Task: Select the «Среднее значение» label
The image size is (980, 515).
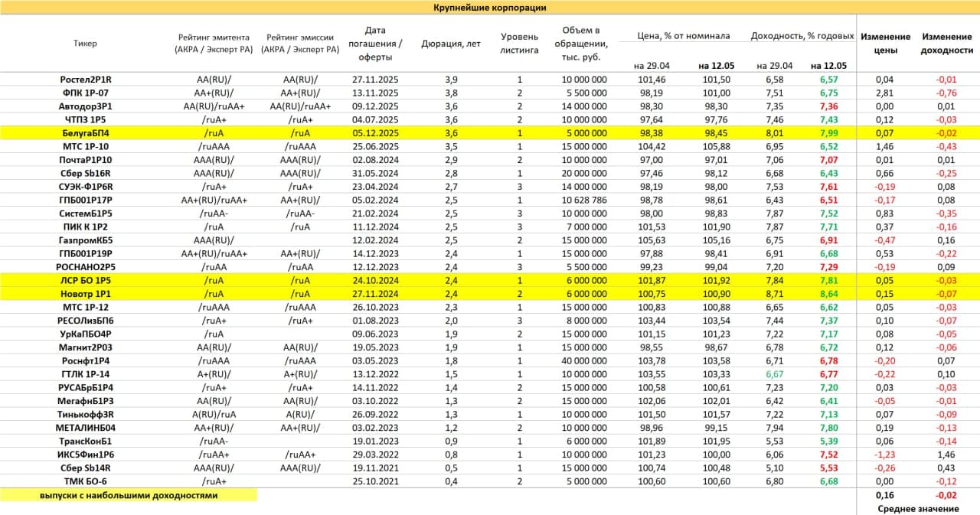Action: tap(917, 509)
